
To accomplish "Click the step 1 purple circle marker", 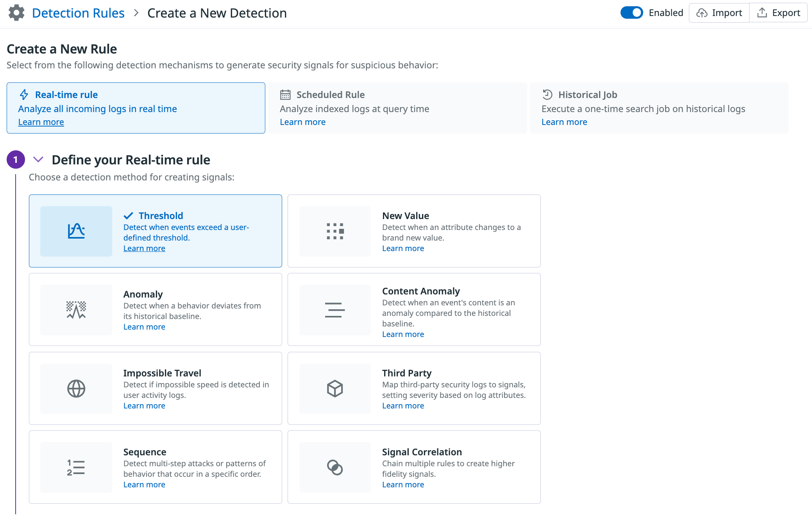I will click(x=16, y=159).
